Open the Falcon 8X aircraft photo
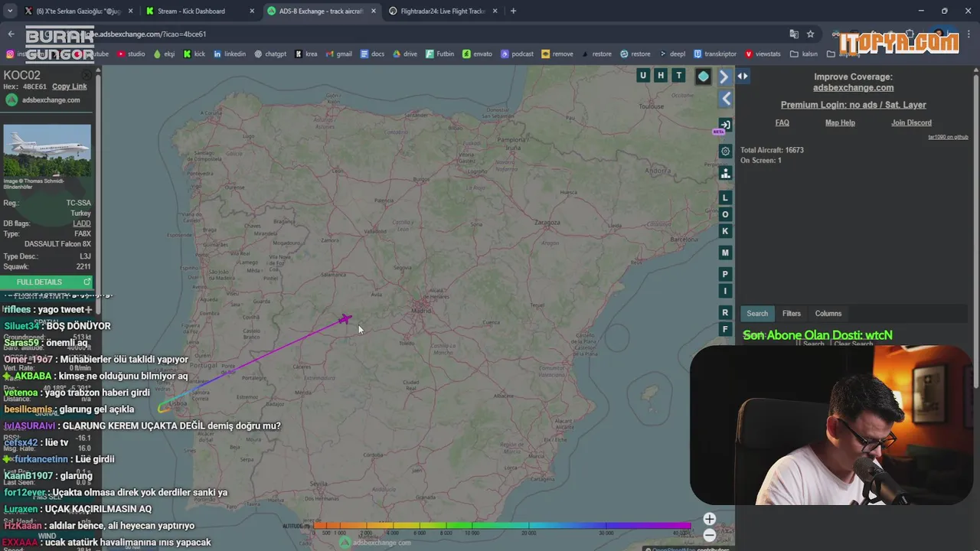 click(47, 151)
